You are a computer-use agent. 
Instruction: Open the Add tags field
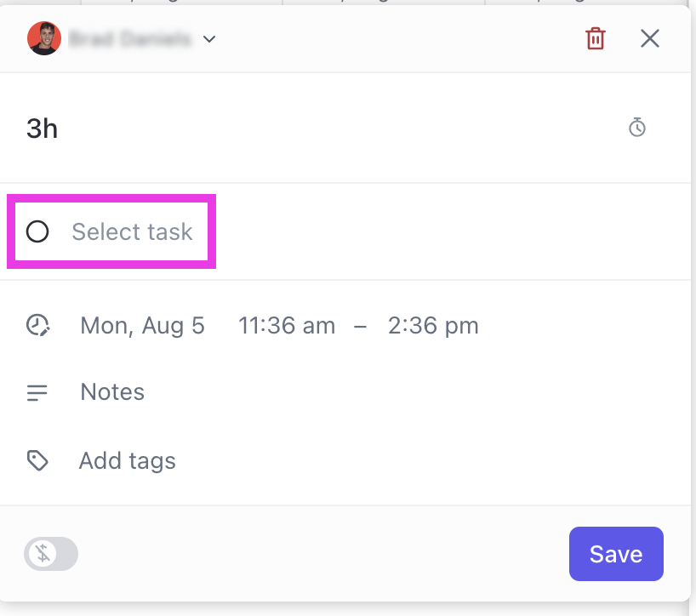(x=128, y=461)
